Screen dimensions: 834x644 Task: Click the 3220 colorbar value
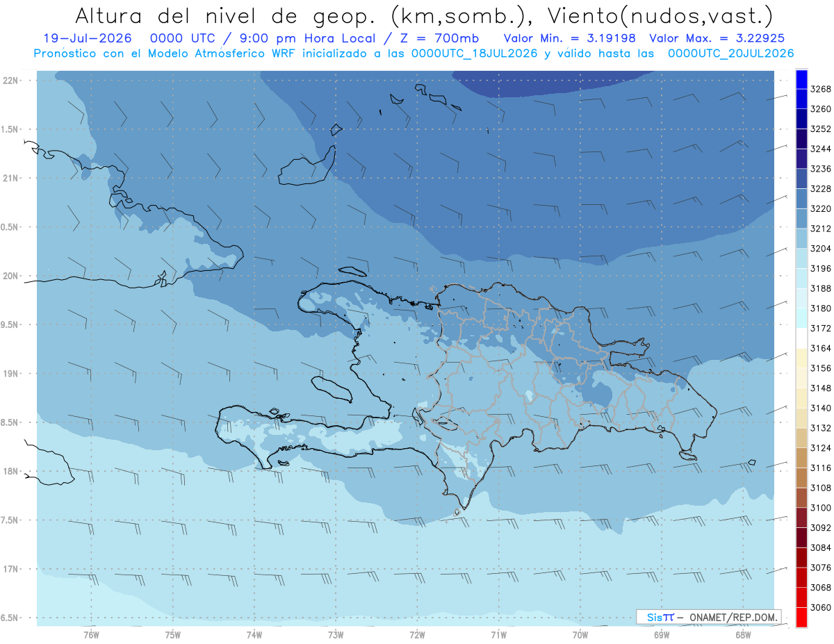click(x=821, y=208)
